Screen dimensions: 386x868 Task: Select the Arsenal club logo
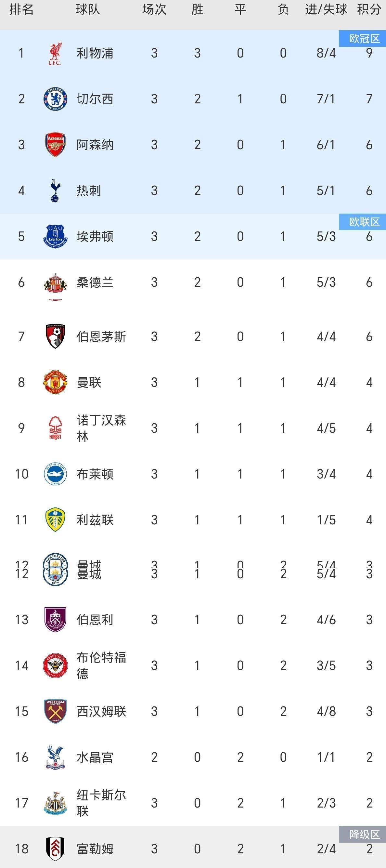(55, 145)
